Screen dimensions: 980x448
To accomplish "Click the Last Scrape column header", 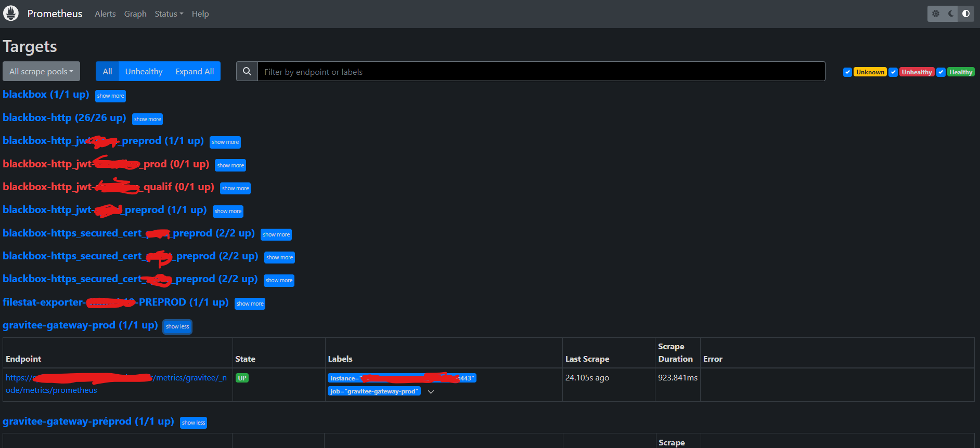I will point(587,359).
